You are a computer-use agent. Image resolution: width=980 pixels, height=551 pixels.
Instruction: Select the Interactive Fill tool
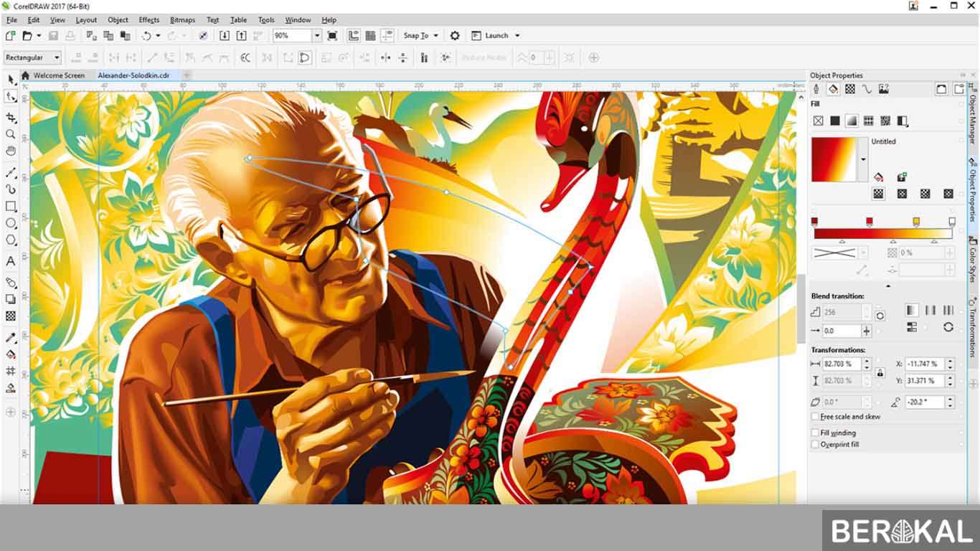click(11, 354)
